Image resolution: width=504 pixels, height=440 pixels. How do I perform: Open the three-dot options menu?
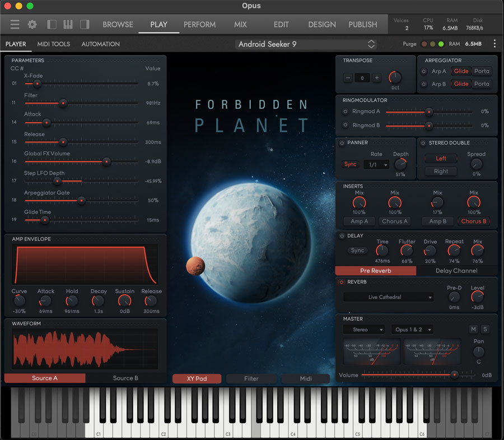point(494,44)
